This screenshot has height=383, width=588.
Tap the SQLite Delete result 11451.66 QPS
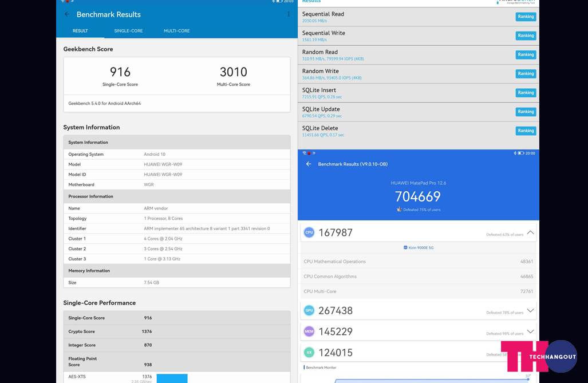(x=323, y=135)
